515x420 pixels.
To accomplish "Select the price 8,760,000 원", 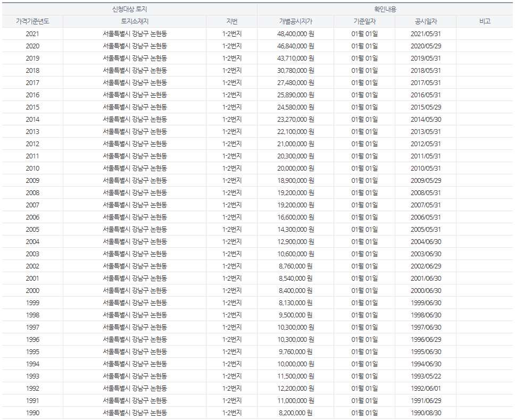I will coord(296,266).
